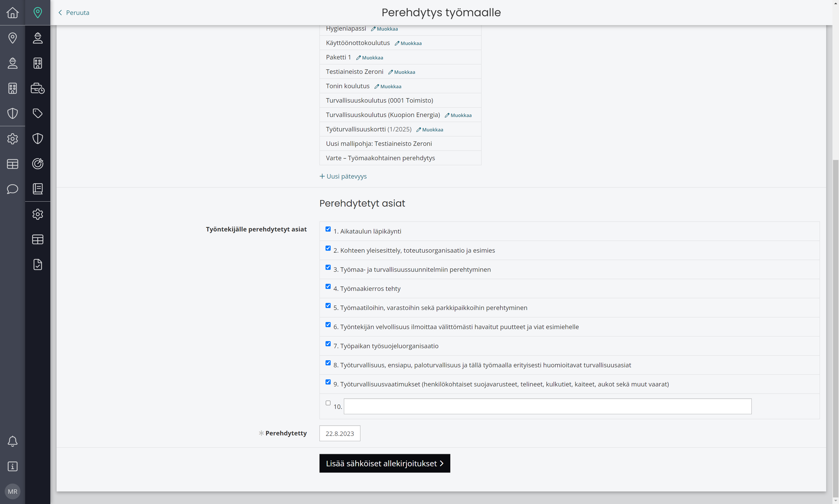Click the MR user avatar

click(13, 491)
